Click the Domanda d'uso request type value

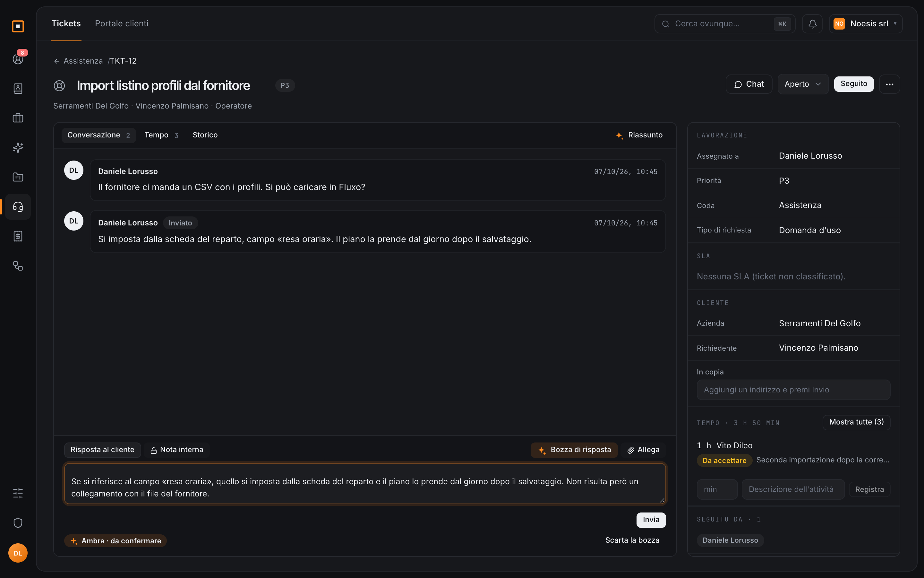809,231
